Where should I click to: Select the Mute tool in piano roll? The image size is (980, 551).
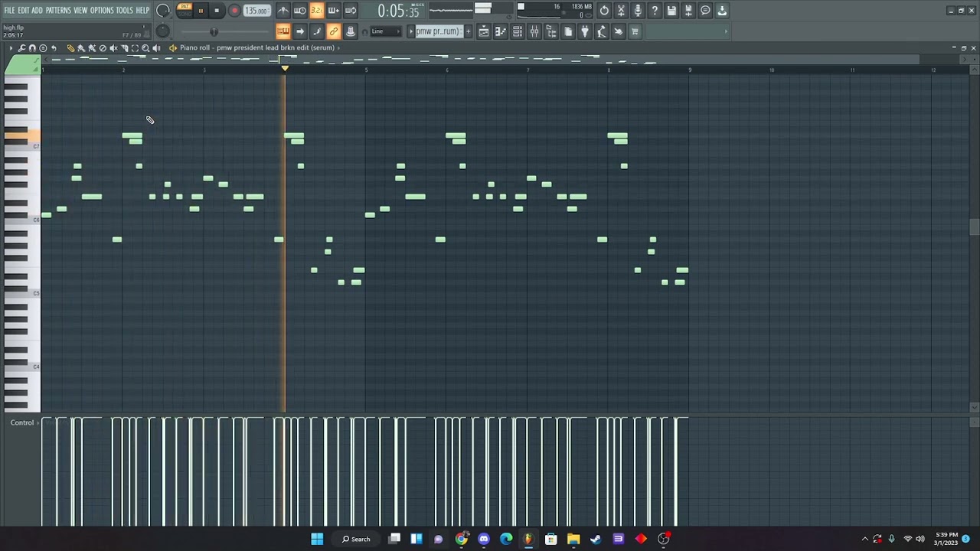[x=113, y=47]
